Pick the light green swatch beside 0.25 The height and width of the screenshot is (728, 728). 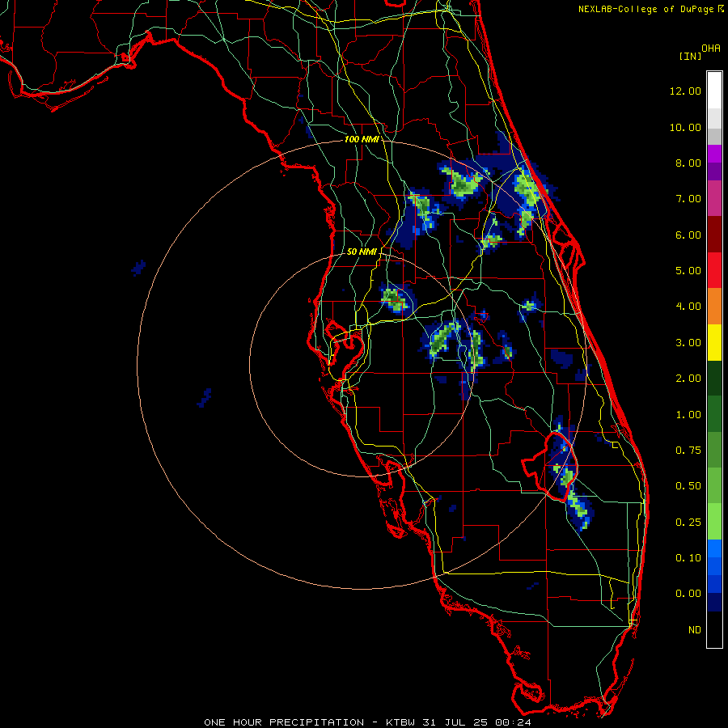point(714,522)
